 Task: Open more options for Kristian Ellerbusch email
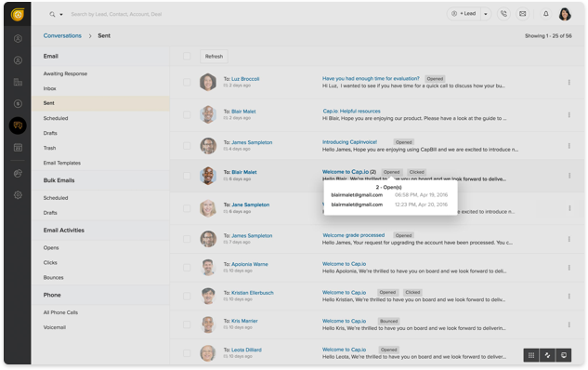569,296
